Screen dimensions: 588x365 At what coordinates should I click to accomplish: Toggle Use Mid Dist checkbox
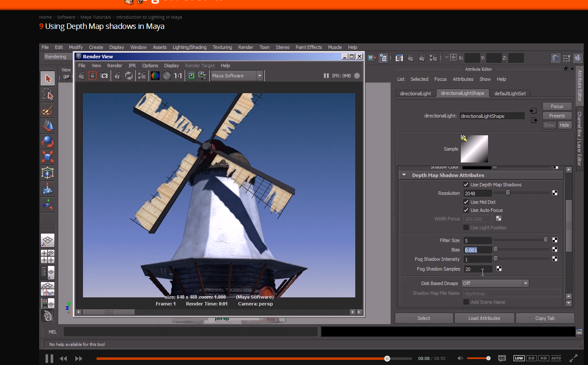[466, 202]
